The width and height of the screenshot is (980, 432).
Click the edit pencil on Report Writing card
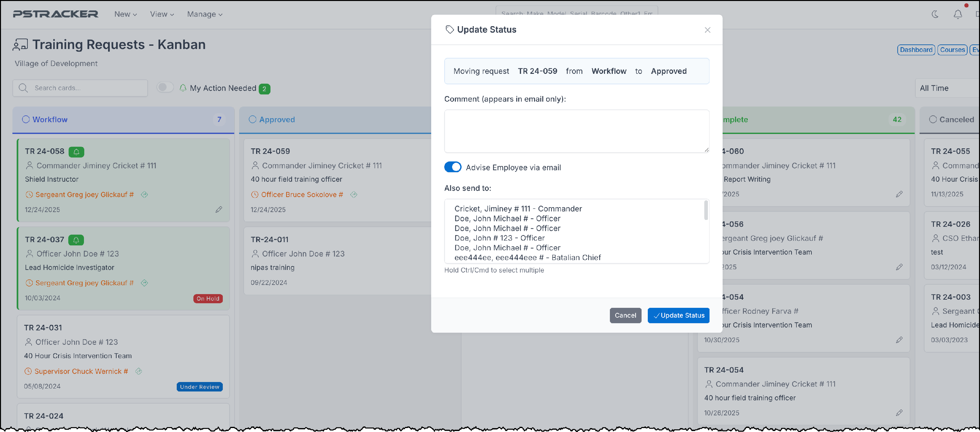point(899,194)
